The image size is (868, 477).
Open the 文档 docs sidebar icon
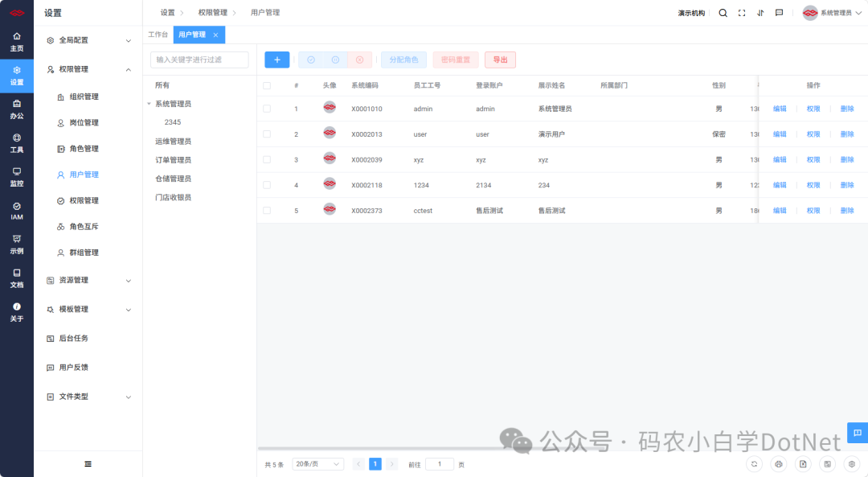(17, 278)
